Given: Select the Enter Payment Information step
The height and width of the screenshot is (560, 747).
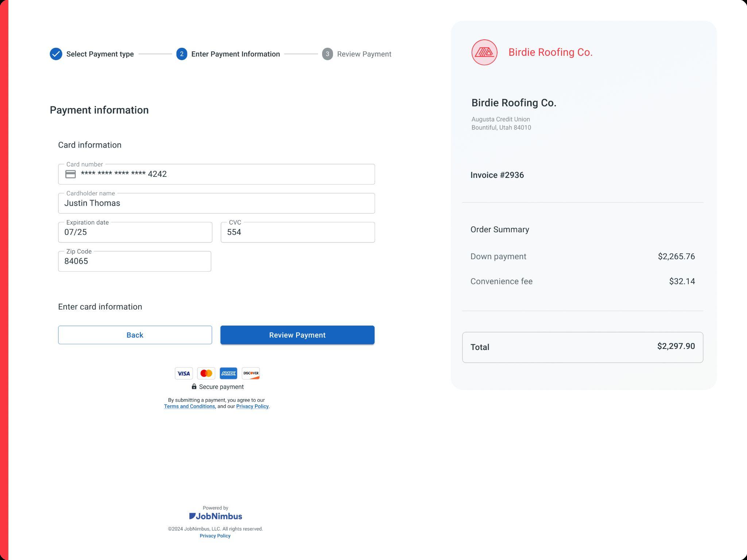Looking at the screenshot, I should point(235,54).
